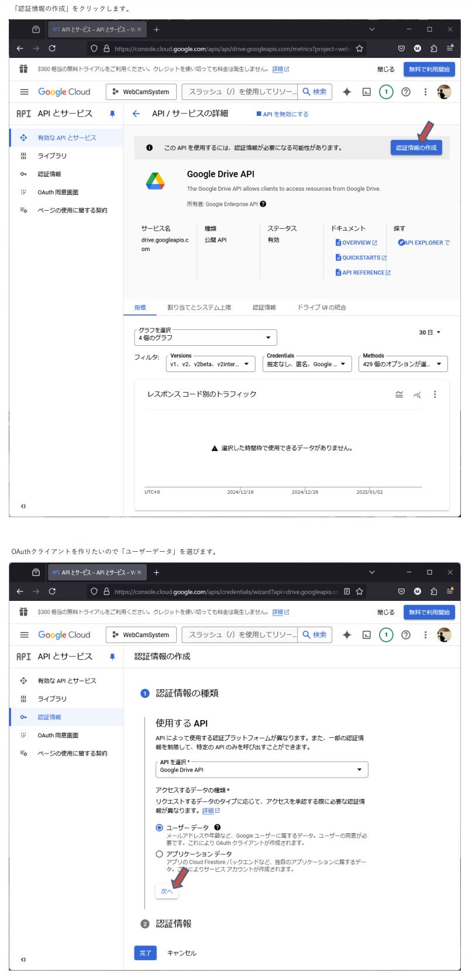This screenshot has height=980, width=472.
Task: Click the 次へ button
Action: click(167, 891)
